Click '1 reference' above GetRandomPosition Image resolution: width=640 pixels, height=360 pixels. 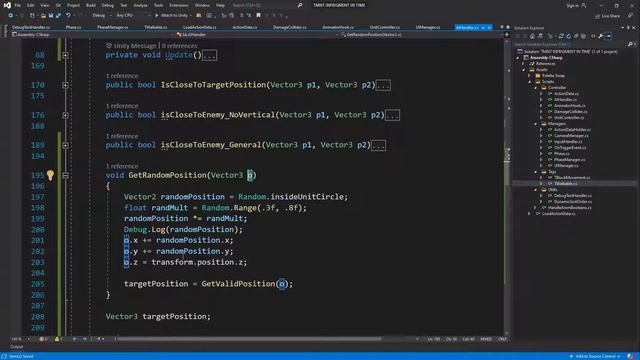coord(122,166)
